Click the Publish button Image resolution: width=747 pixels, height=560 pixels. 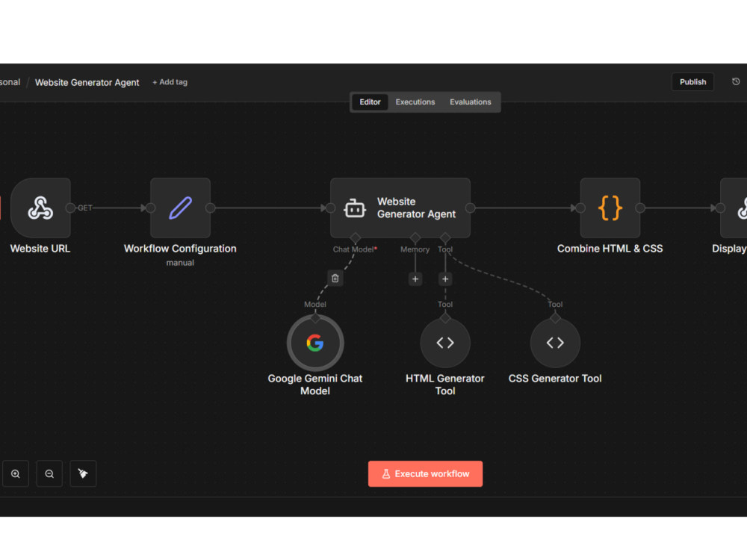(x=692, y=82)
